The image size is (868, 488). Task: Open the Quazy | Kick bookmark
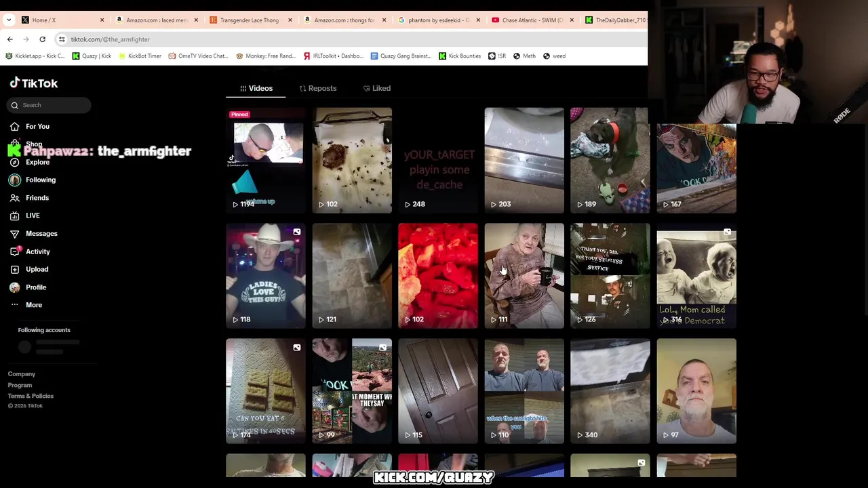coord(92,56)
